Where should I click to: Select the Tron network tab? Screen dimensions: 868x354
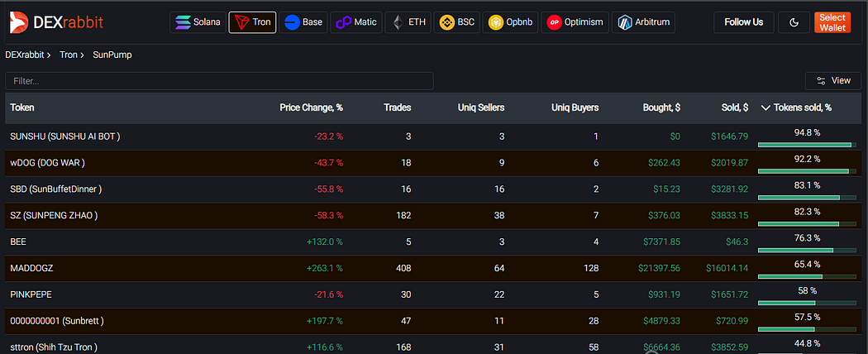point(252,22)
